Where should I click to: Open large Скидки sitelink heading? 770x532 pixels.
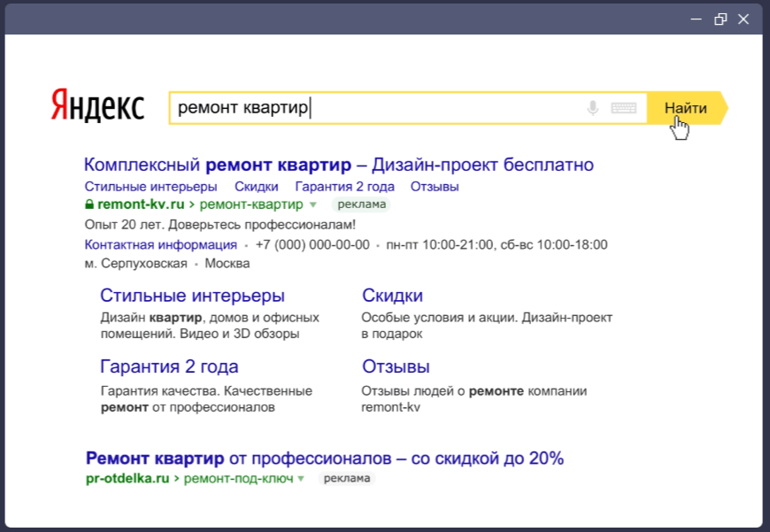click(x=392, y=296)
